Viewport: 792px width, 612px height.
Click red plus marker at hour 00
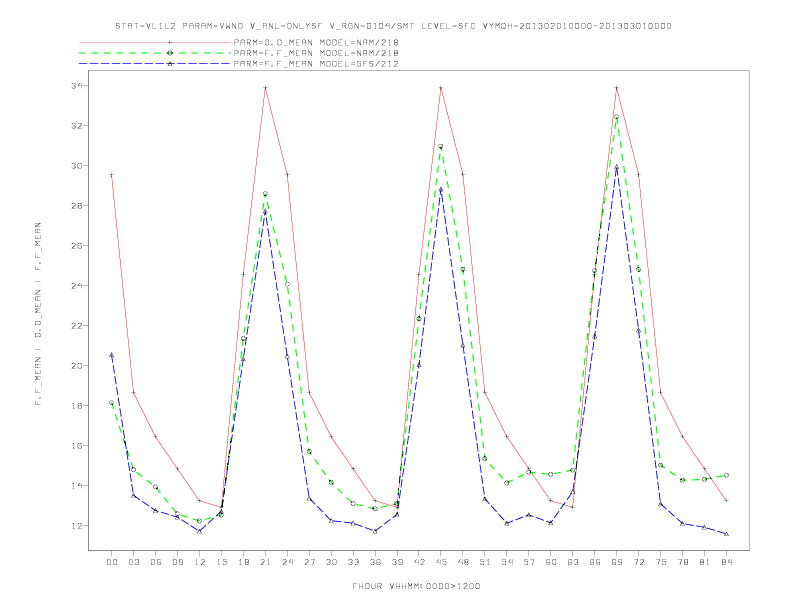[x=112, y=175]
